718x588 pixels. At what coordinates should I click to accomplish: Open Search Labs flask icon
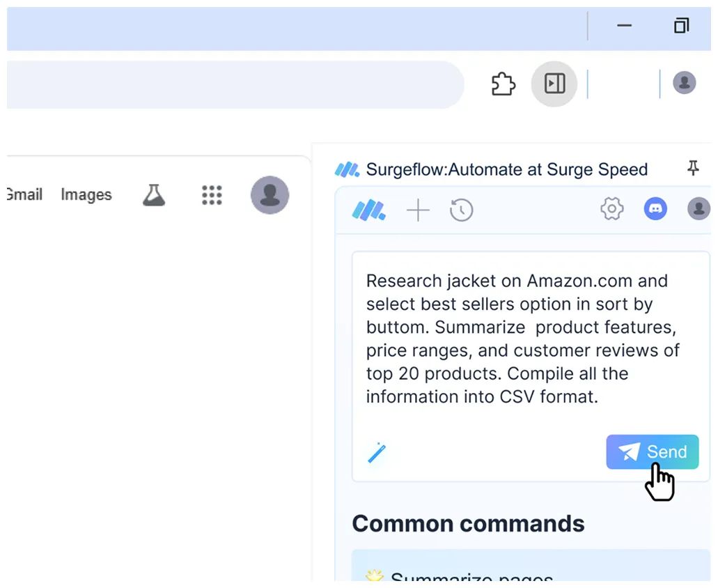tap(154, 195)
